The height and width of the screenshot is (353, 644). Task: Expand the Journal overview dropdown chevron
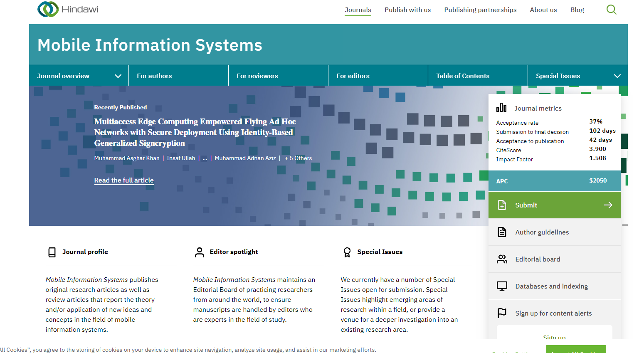[x=118, y=76]
